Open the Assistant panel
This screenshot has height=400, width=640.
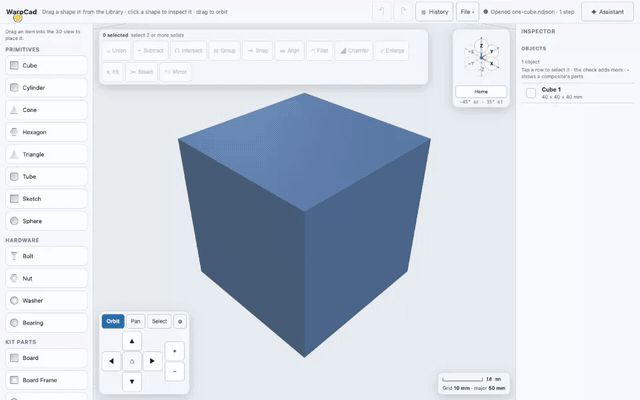608,12
